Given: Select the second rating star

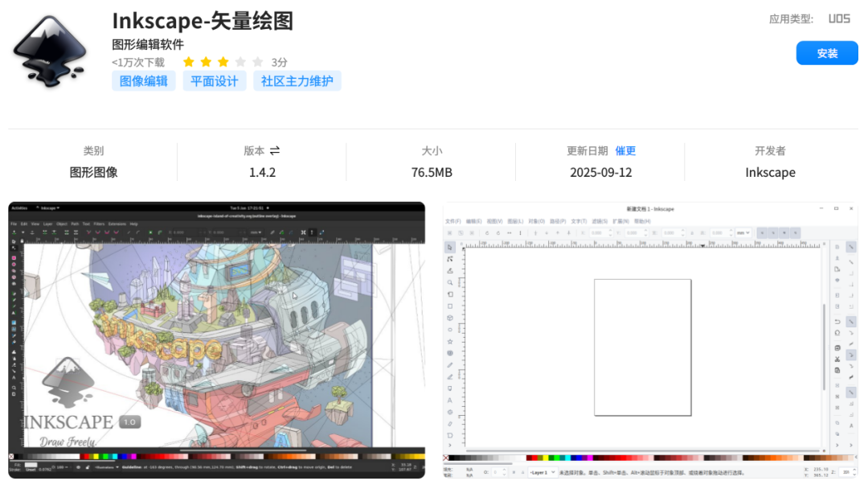Looking at the screenshot, I should click(x=206, y=62).
